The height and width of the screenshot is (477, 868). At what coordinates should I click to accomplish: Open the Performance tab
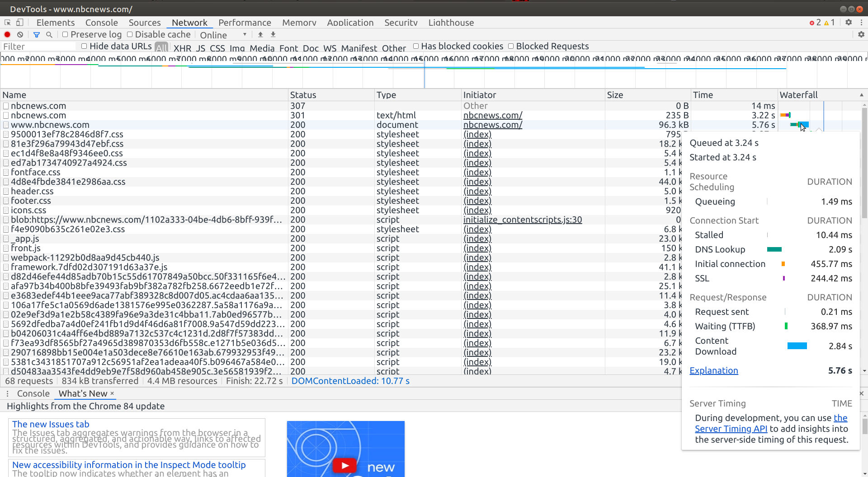click(x=245, y=23)
